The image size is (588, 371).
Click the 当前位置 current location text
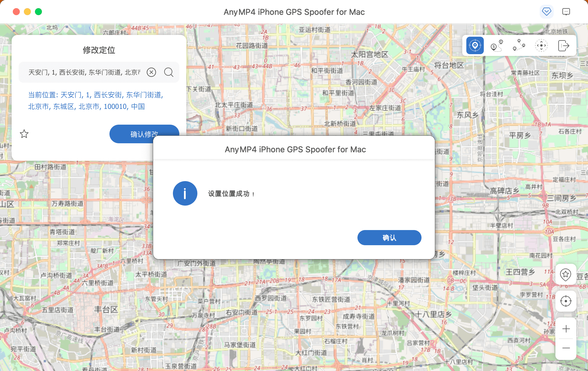point(95,100)
